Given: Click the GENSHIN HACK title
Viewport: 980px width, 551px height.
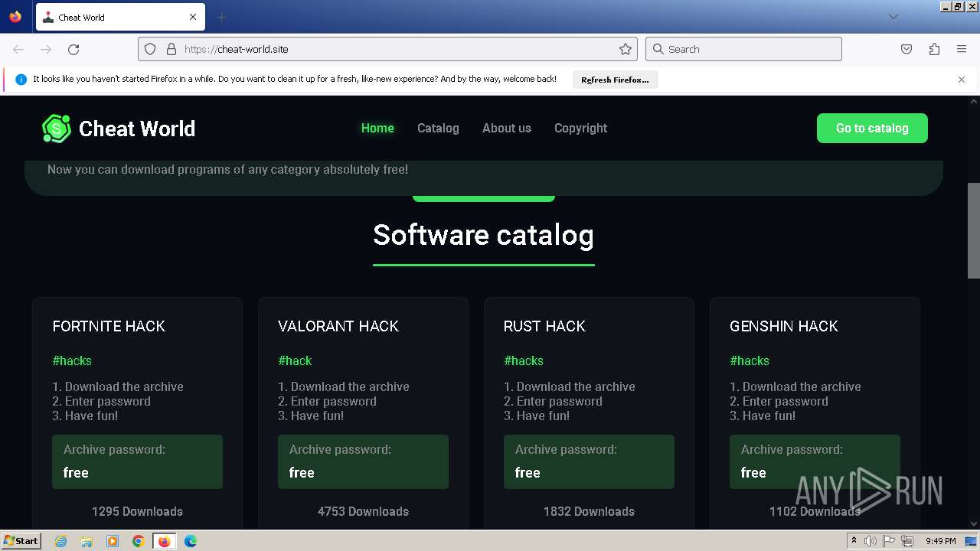Looking at the screenshot, I should click(784, 326).
